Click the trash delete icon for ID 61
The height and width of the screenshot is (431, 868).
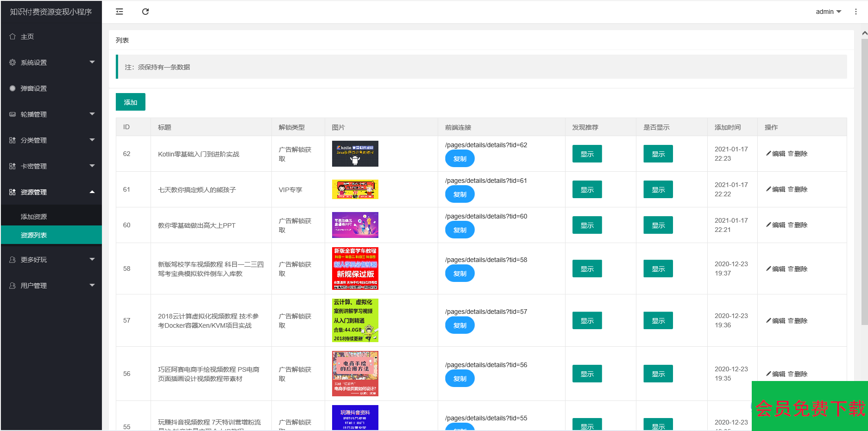791,189
